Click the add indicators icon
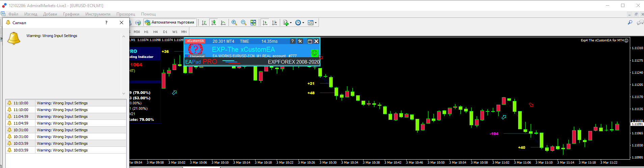The height and width of the screenshot is (168, 644). (x=286, y=23)
